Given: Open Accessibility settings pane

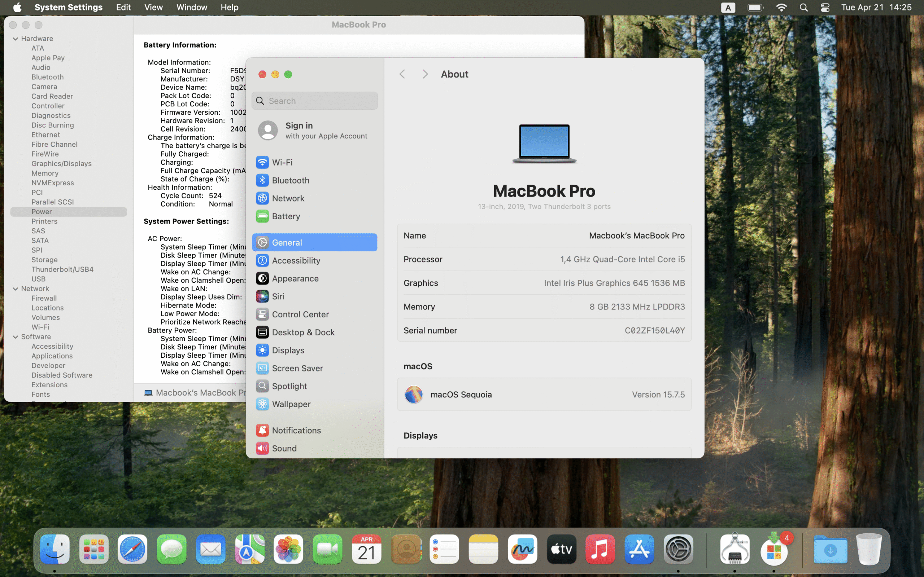Looking at the screenshot, I should coord(296,261).
